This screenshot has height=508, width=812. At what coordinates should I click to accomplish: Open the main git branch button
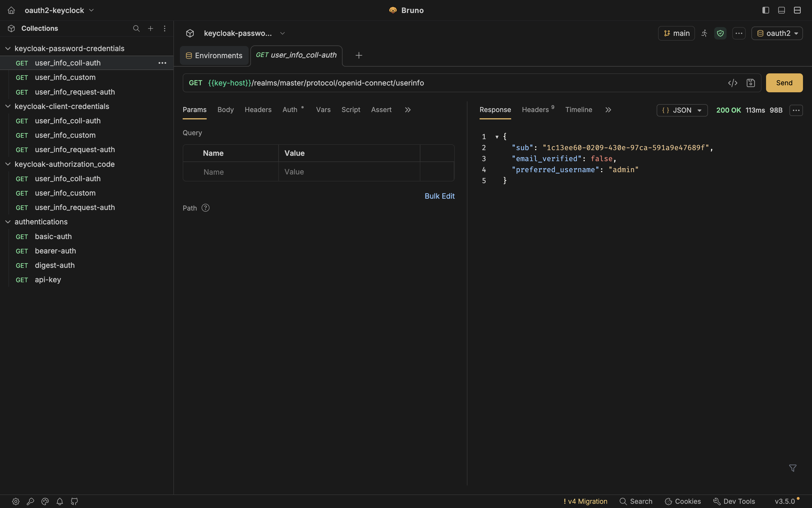point(676,33)
